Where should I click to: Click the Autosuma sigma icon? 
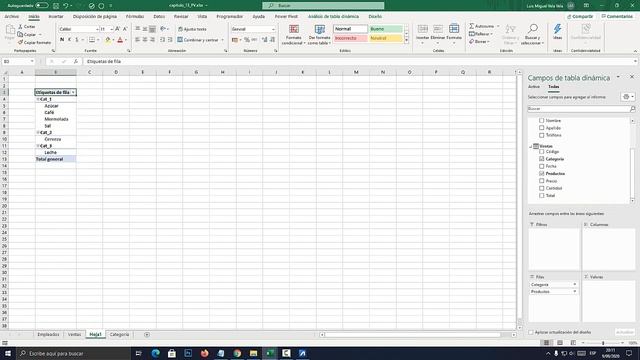pos(471,26)
